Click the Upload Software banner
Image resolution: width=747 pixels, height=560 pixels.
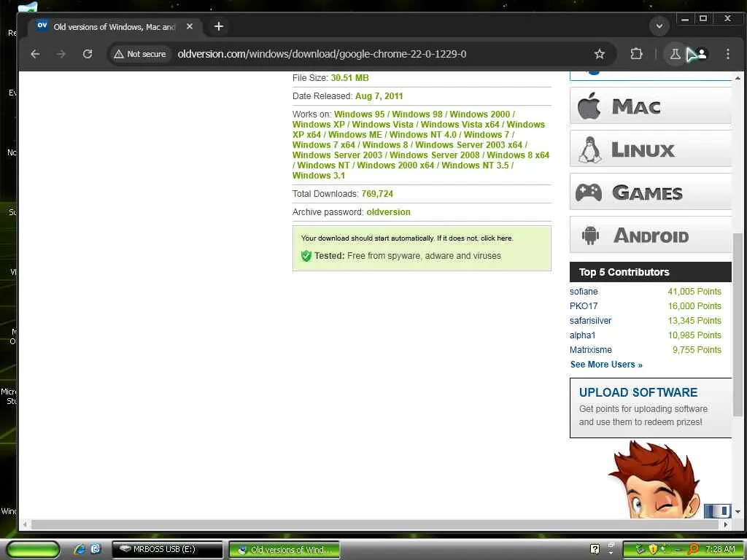651,408
